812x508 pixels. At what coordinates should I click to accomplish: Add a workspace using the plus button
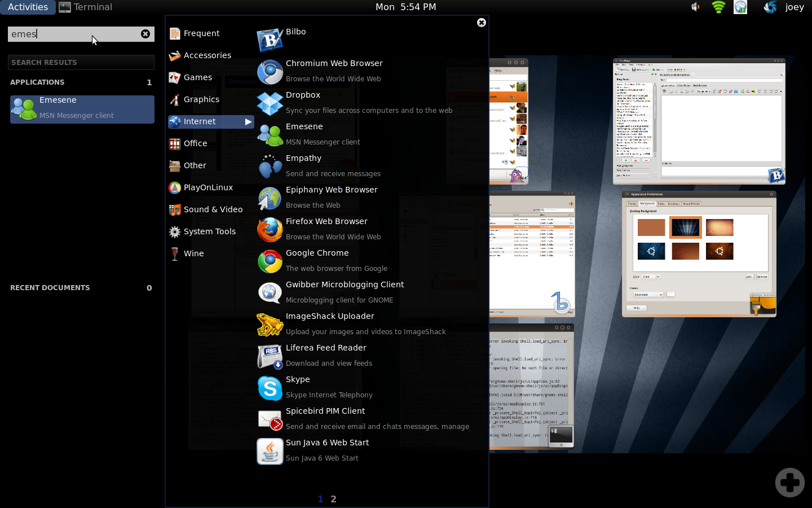pos(789,482)
